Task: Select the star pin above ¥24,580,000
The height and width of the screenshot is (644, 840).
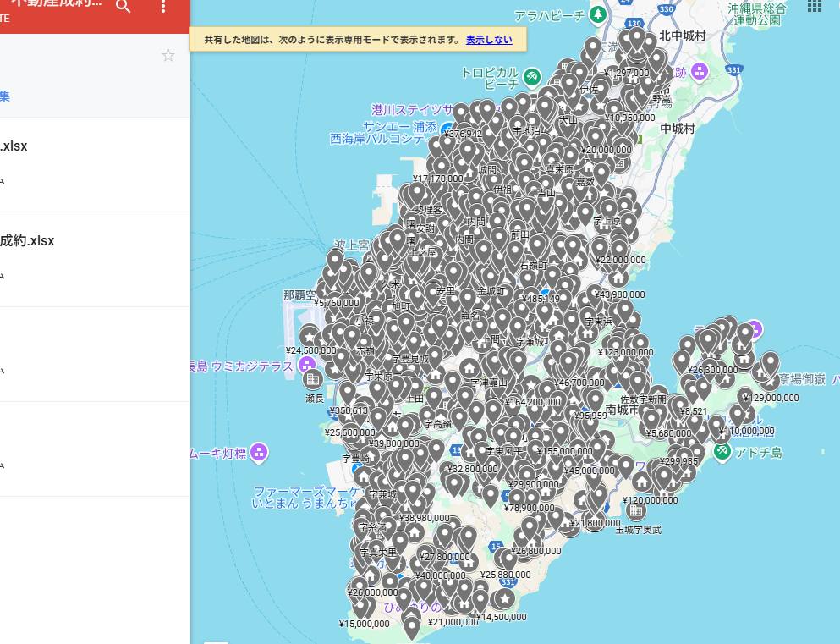Action: click(309, 337)
